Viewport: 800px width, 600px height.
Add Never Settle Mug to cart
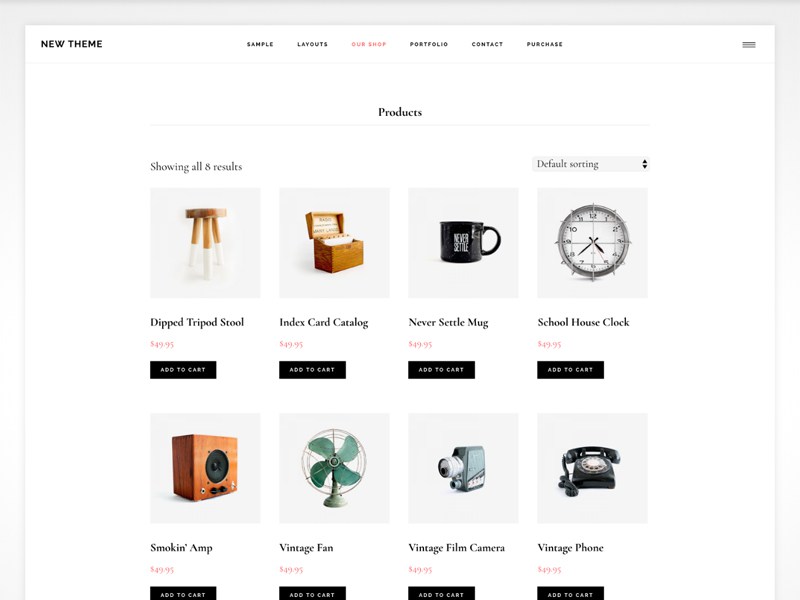click(441, 370)
